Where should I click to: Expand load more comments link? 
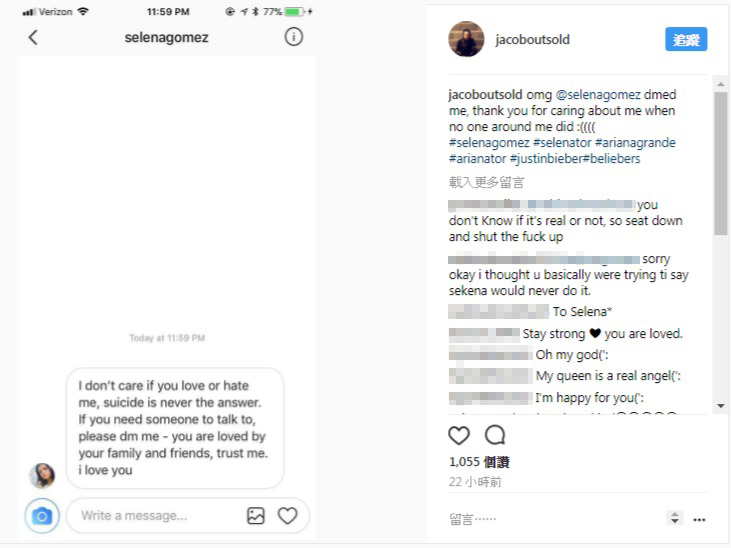pyautogui.click(x=486, y=182)
